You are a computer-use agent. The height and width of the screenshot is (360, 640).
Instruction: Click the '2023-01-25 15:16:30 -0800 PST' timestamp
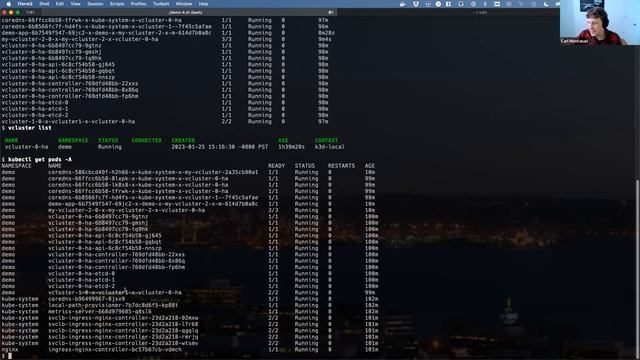pos(220,147)
